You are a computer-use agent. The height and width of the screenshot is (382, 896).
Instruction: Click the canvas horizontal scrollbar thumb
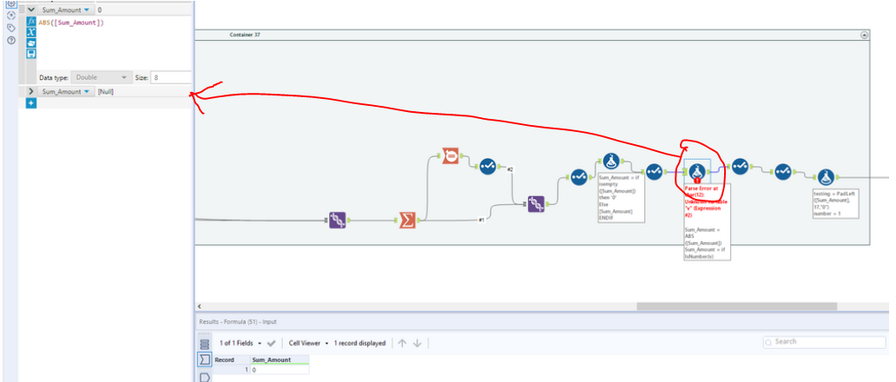pyautogui.click(x=737, y=307)
